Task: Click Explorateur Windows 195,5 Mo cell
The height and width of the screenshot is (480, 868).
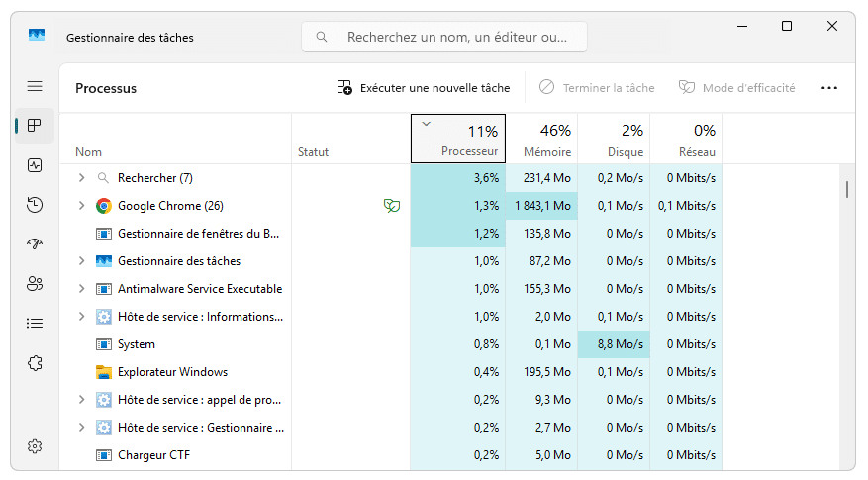Action: coord(541,371)
